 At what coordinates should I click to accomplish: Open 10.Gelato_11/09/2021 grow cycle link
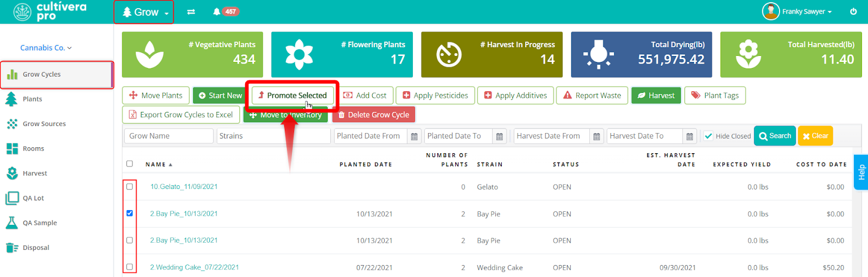point(184,186)
